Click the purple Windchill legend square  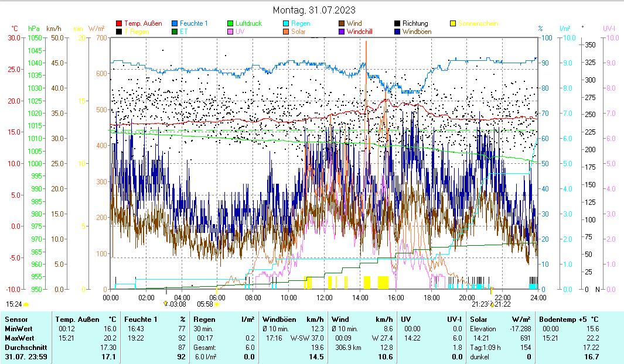click(342, 32)
